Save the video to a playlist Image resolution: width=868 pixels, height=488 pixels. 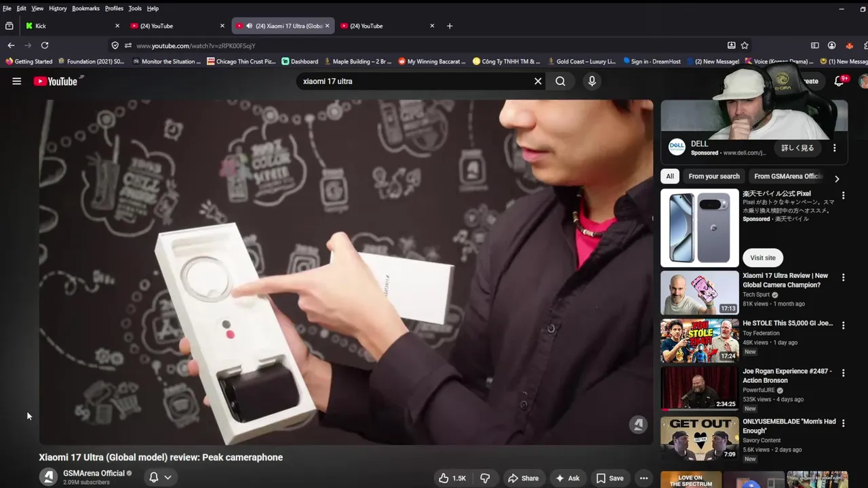point(610,478)
